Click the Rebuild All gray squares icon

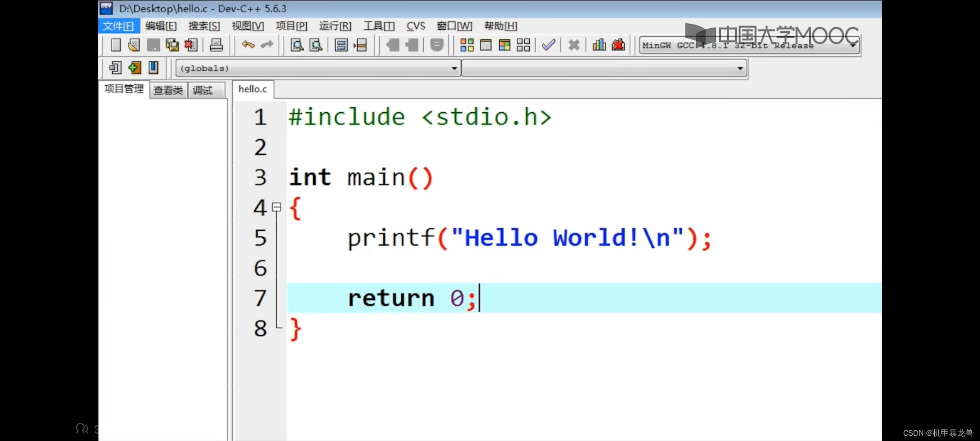point(523,45)
